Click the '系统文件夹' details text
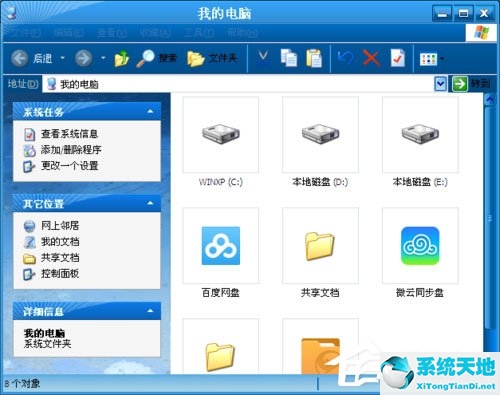 click(47, 344)
